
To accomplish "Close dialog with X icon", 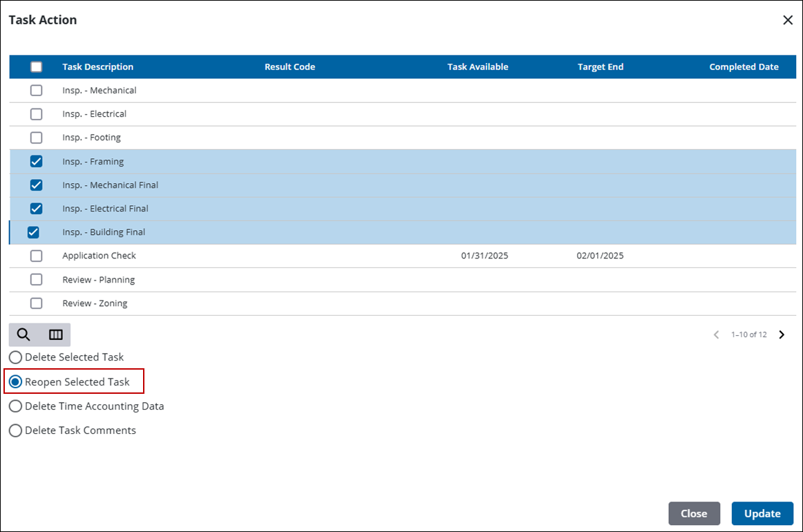I will [787, 20].
